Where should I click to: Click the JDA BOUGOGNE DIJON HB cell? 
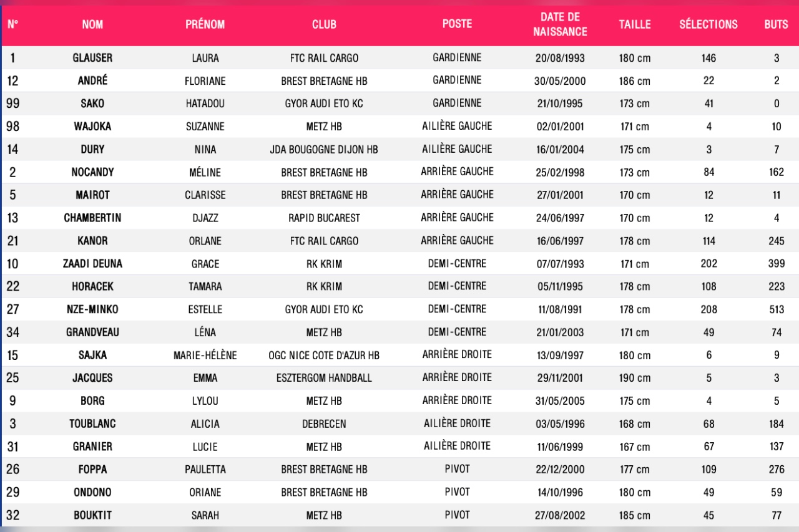[x=324, y=150]
